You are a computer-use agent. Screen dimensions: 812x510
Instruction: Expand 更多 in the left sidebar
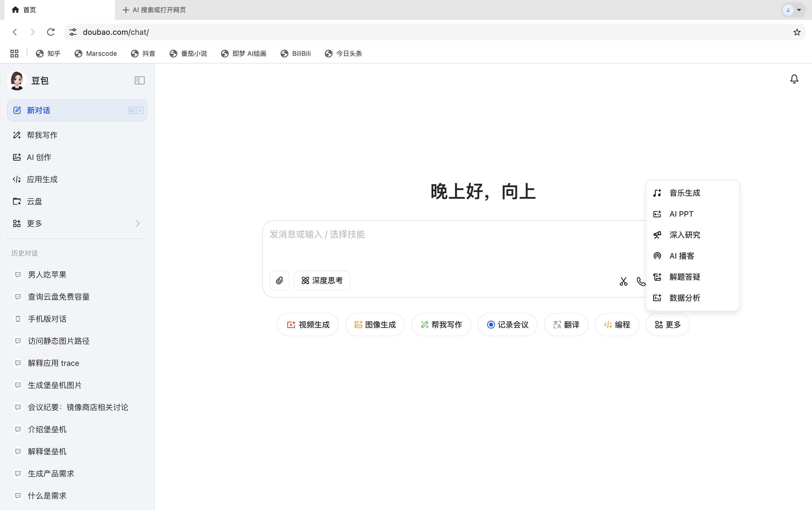pyautogui.click(x=77, y=223)
